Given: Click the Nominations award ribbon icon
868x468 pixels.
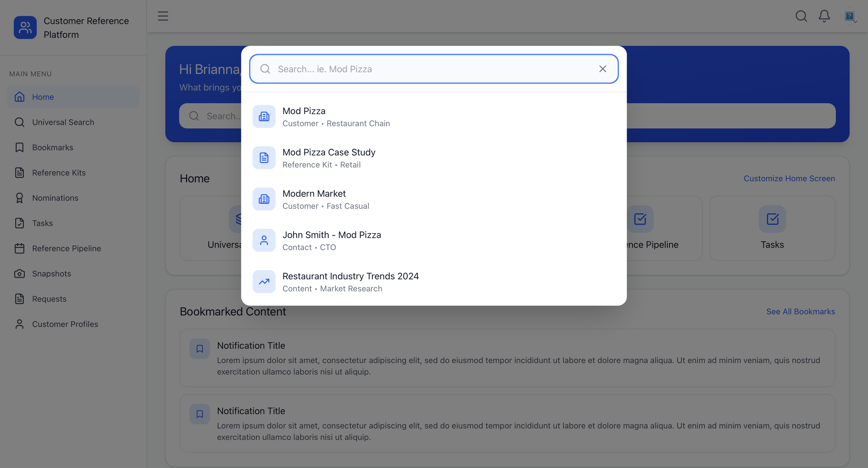Looking at the screenshot, I should pos(19,198).
